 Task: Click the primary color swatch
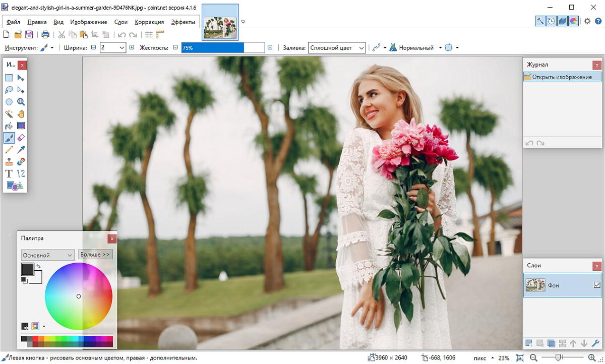pyautogui.click(x=27, y=269)
